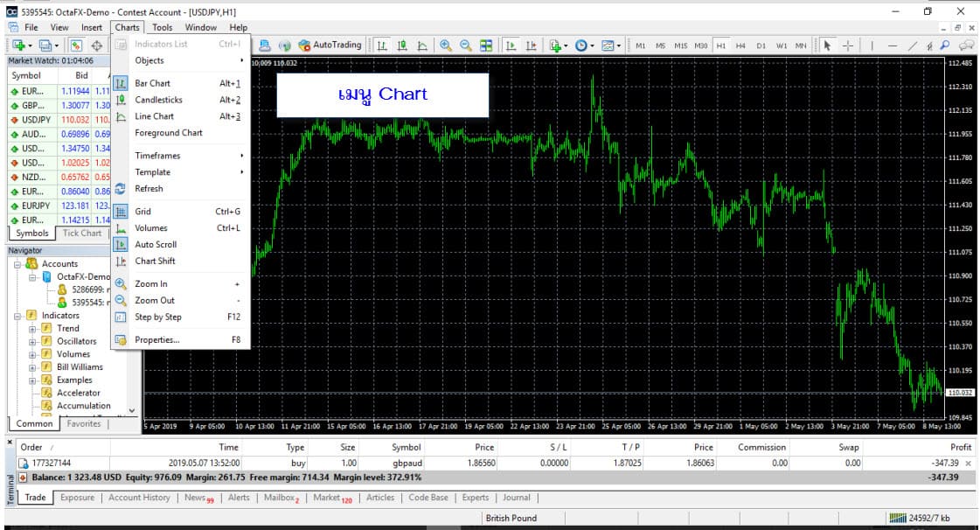Image resolution: width=980 pixels, height=530 pixels.
Task: Click the tile windows toolbar icon
Action: coord(486,45)
